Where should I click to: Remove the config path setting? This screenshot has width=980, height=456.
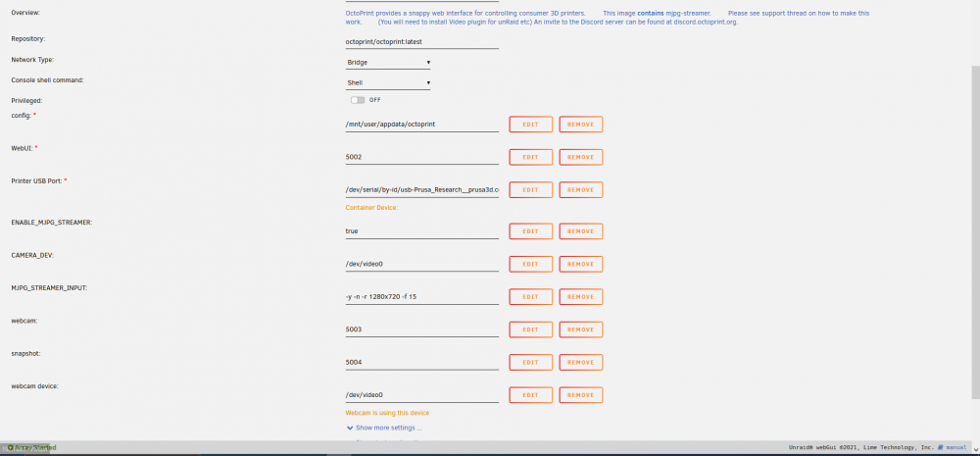pos(580,125)
